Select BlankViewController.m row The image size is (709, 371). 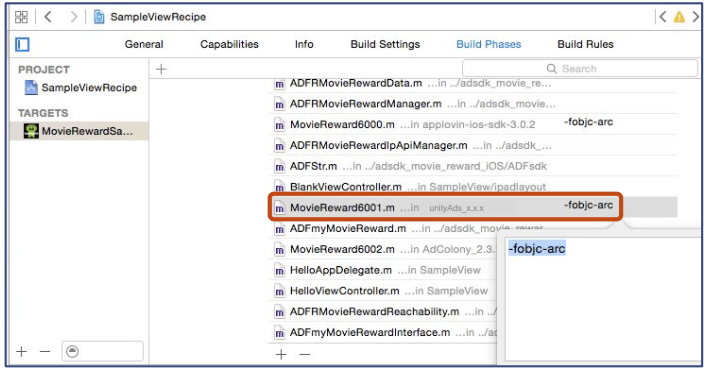point(473,186)
